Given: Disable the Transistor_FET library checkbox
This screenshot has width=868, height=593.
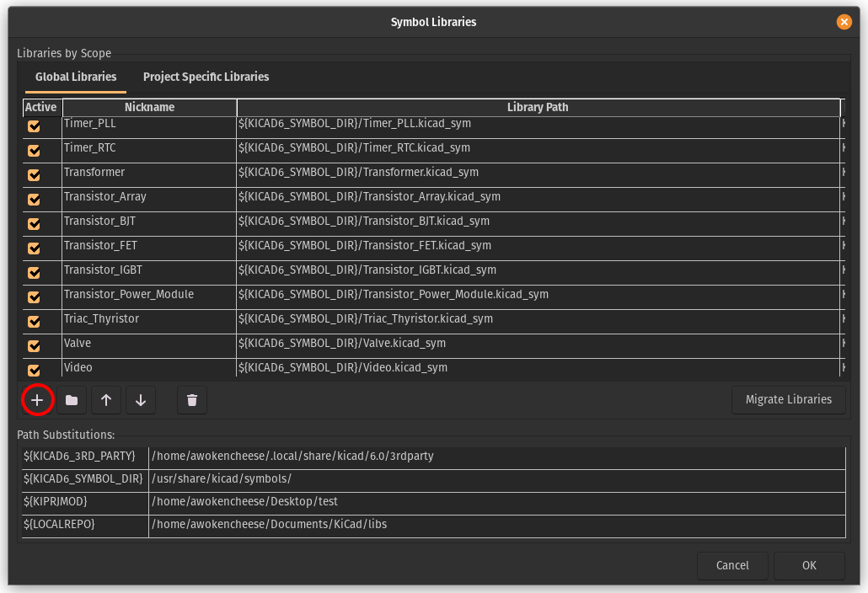Looking at the screenshot, I should point(34,248).
